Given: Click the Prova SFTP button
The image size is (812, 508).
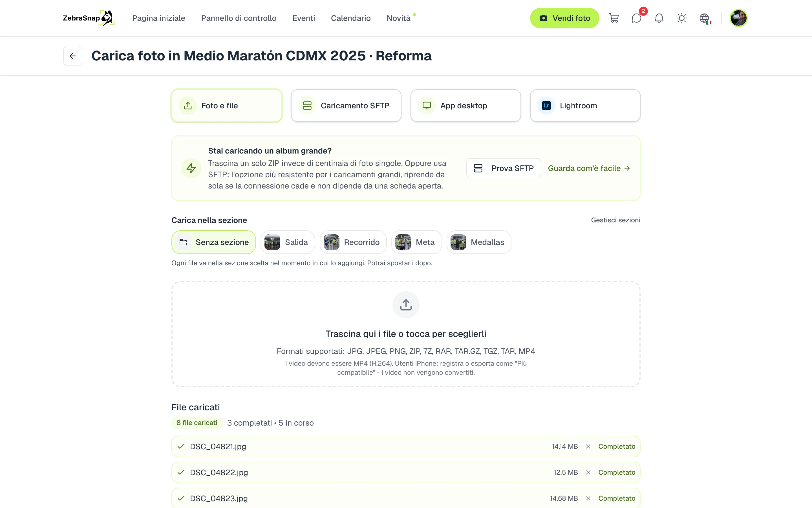Looking at the screenshot, I should [504, 168].
